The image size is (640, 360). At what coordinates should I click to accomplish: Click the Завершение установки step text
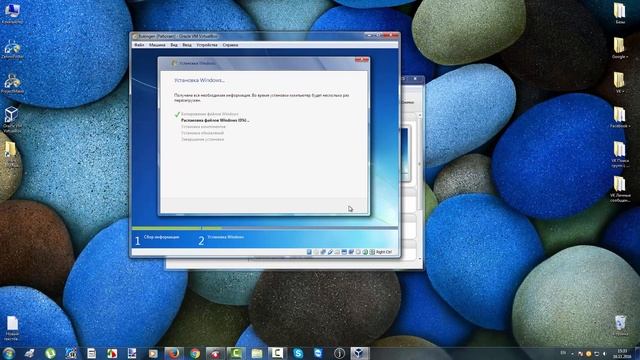pyautogui.click(x=202, y=139)
